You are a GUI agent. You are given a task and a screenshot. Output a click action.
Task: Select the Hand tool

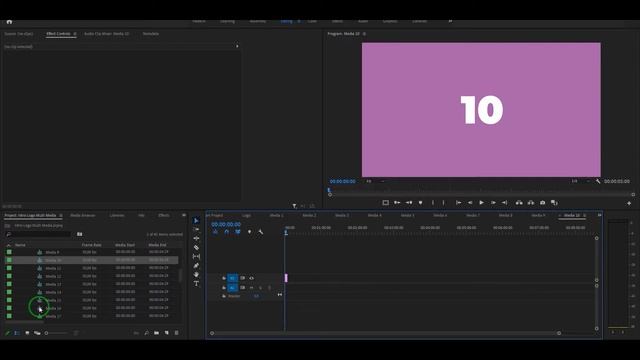point(196,274)
